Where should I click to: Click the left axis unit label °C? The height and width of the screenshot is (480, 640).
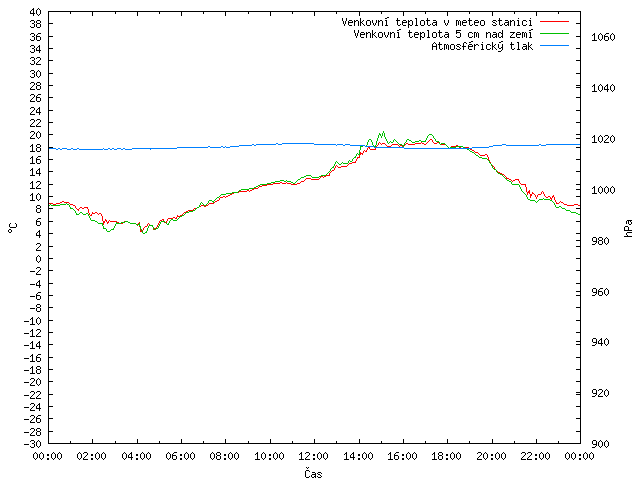tap(13, 228)
